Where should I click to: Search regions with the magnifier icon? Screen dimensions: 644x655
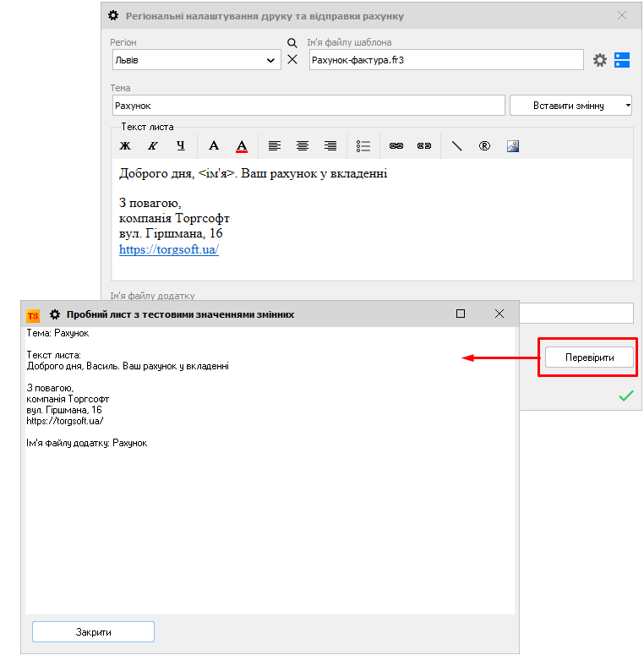[x=292, y=43]
